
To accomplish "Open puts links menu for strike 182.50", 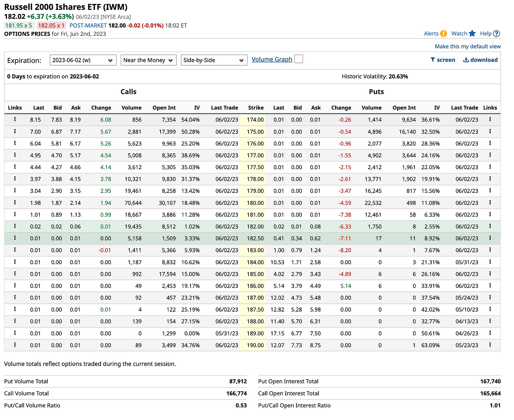I will tap(490, 238).
